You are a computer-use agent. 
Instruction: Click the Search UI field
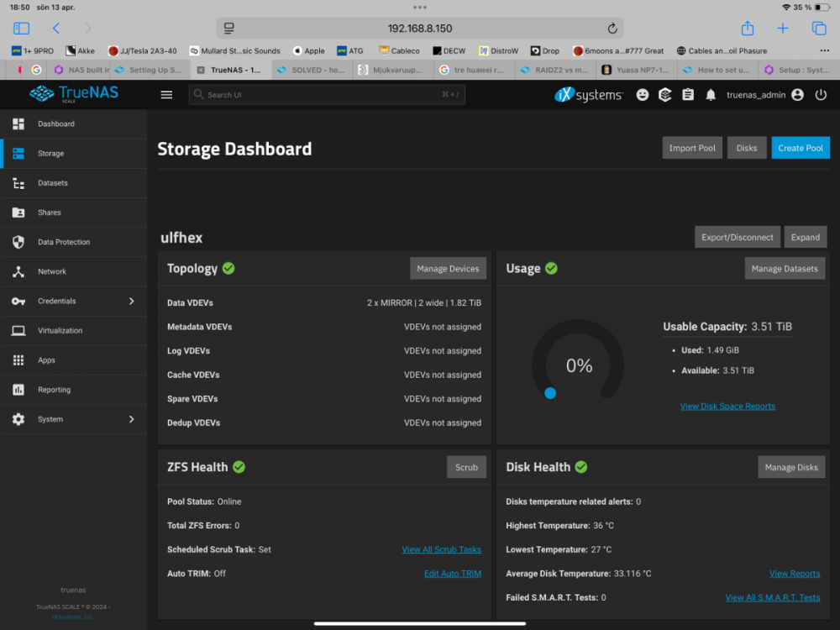pyautogui.click(x=328, y=95)
